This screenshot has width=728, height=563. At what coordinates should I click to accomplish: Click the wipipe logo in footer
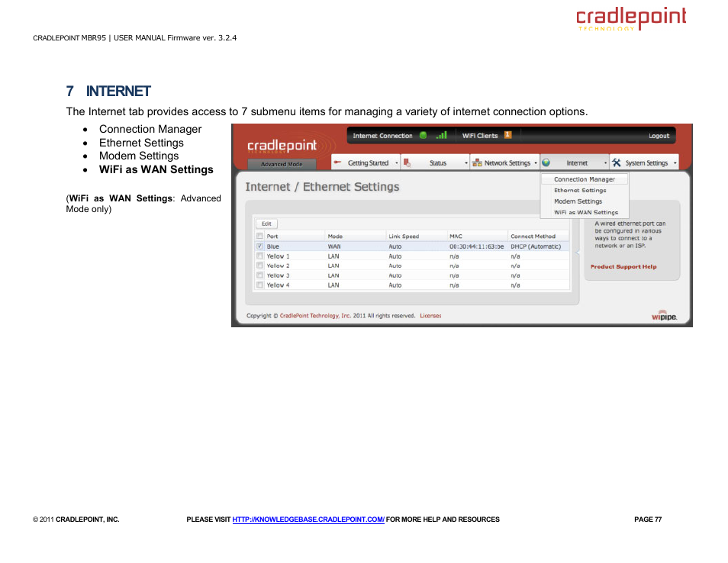tap(664, 316)
